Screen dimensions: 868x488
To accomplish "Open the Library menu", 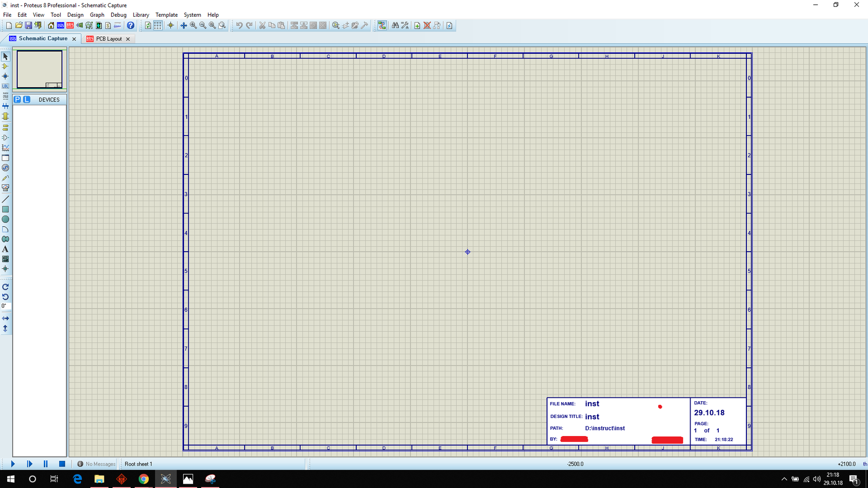I will [x=141, y=15].
